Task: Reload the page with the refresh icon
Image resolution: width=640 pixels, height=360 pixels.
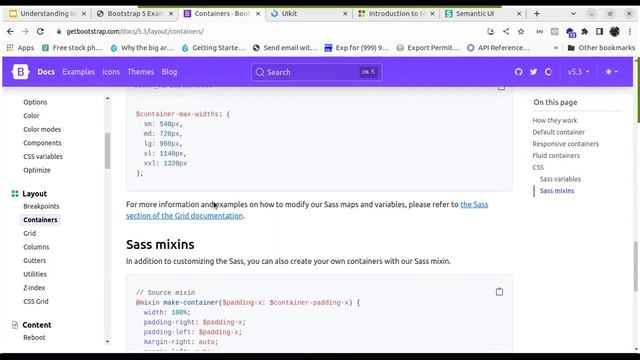Action: click(40, 31)
